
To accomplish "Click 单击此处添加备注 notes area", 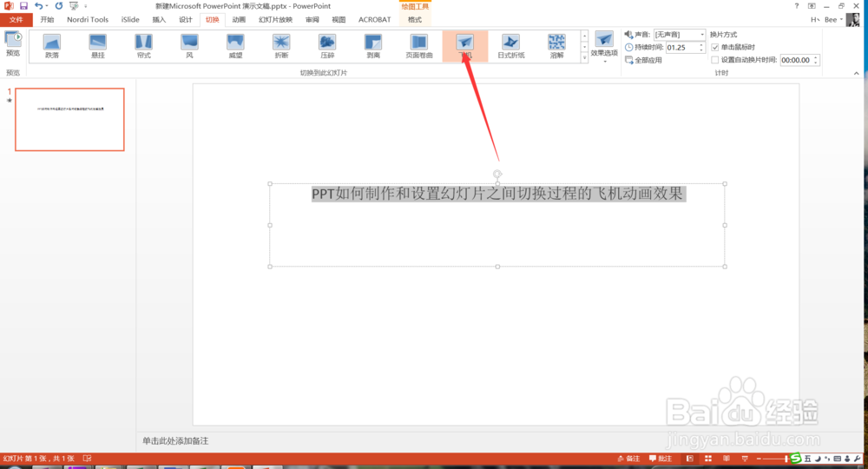I will 175,440.
